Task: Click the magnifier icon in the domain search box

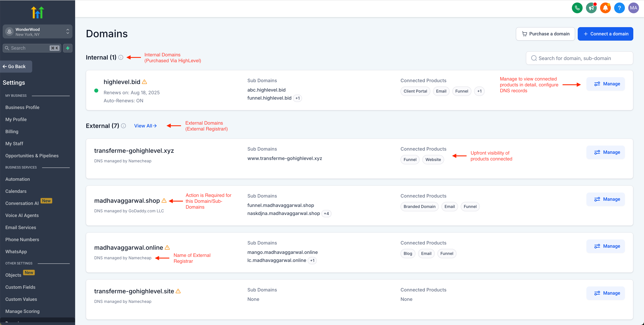Action: [534, 58]
